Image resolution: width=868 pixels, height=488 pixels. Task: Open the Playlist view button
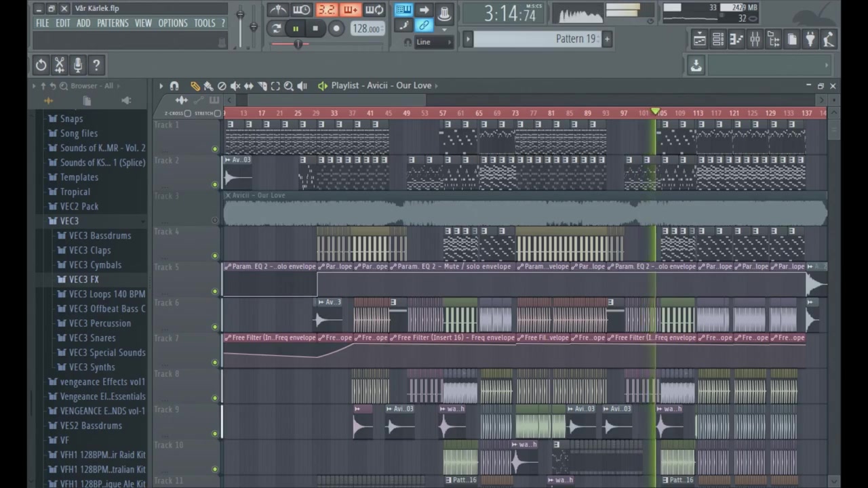point(699,40)
